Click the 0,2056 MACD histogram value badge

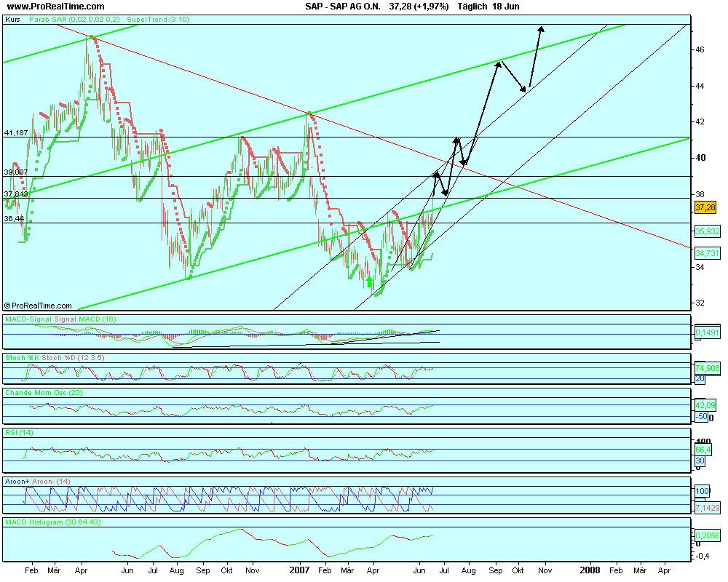click(708, 535)
